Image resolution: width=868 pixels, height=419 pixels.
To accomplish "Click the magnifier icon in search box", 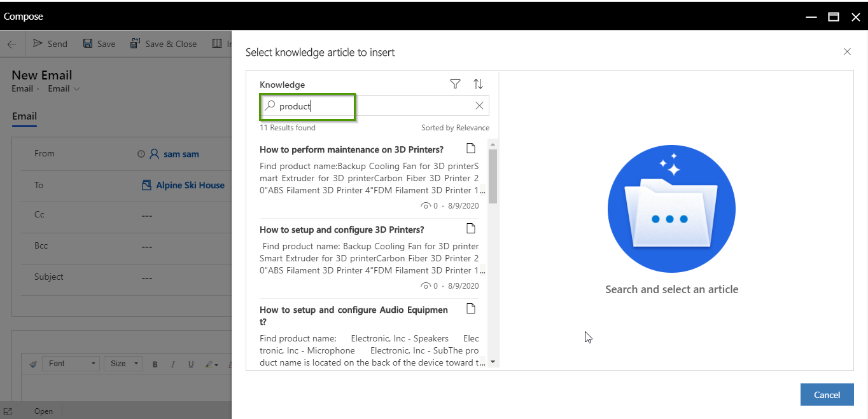I will 270,106.
